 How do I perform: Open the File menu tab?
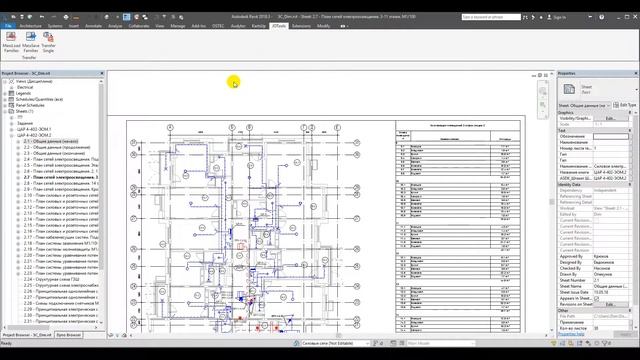8,26
